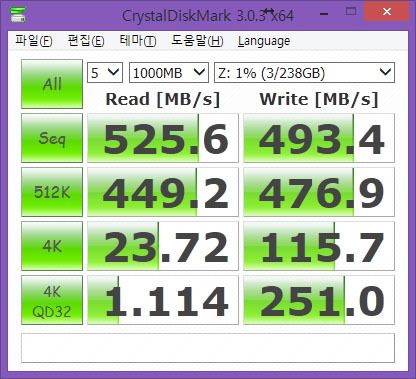This screenshot has width=416, height=379.
Task: Start the Seq benchmark test
Action: (52, 138)
